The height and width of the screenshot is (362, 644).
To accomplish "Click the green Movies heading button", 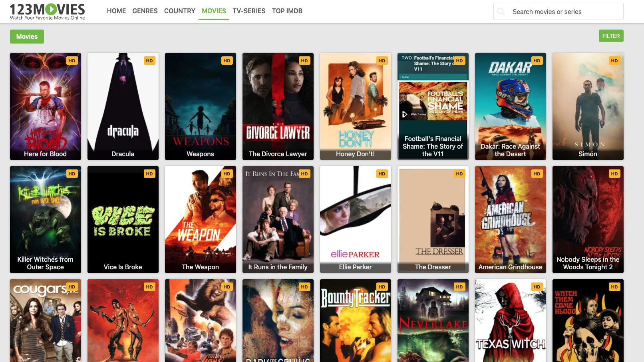I will pos(27,36).
